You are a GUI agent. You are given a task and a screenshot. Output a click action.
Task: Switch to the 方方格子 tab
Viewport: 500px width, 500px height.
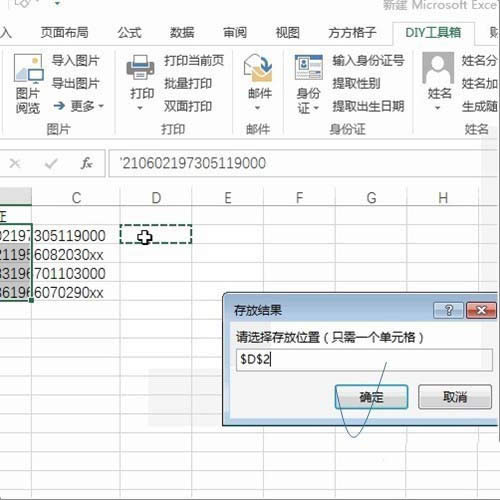(x=352, y=33)
